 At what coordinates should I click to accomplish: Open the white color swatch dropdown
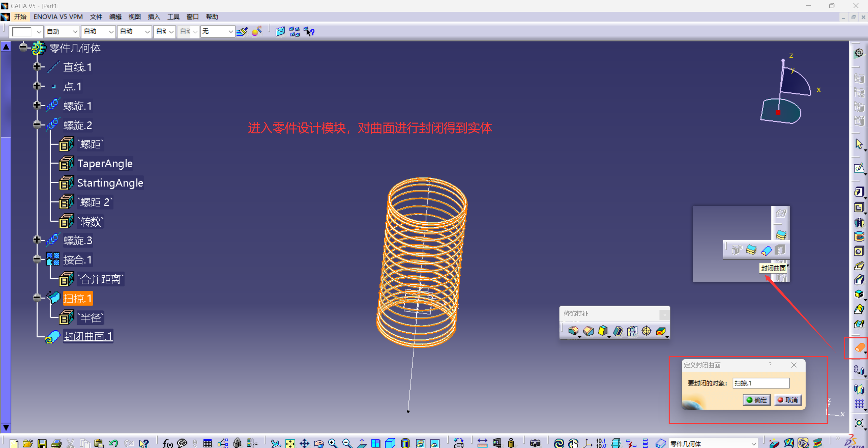(x=39, y=32)
